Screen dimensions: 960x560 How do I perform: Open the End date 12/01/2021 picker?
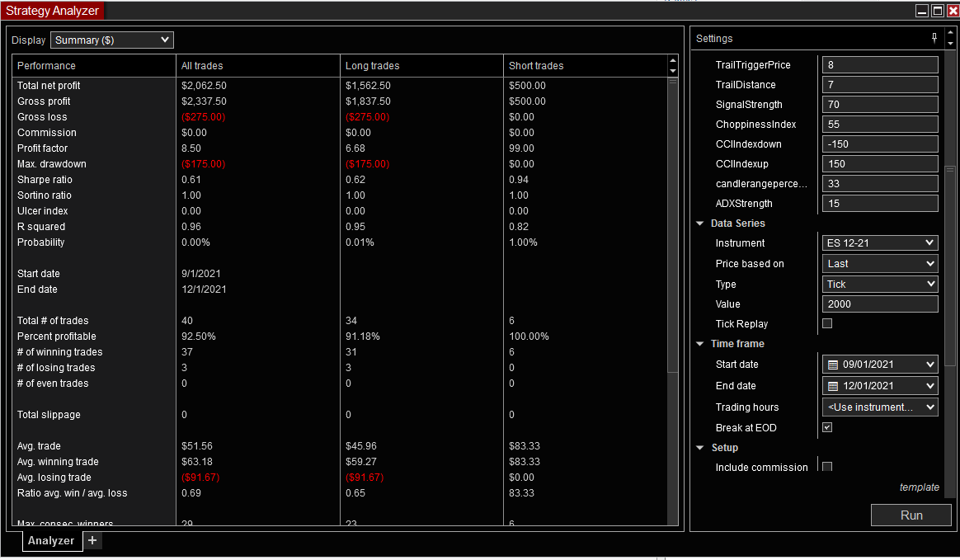point(880,386)
